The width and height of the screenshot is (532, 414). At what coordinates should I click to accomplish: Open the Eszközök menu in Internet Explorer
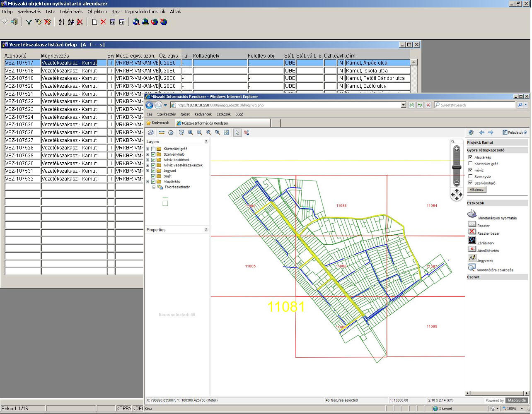223,114
